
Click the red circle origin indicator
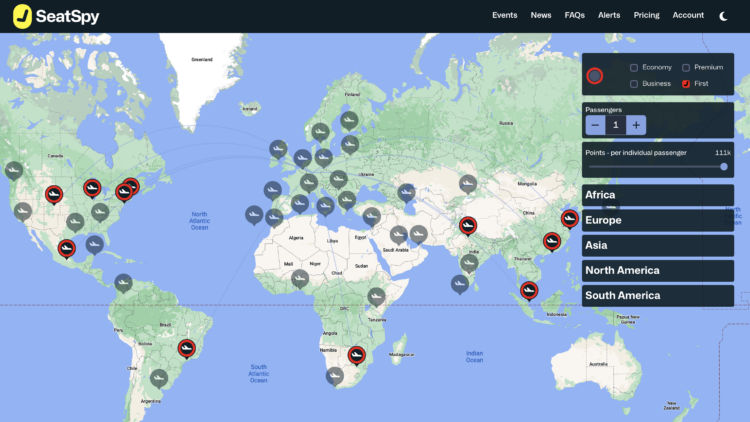(595, 75)
